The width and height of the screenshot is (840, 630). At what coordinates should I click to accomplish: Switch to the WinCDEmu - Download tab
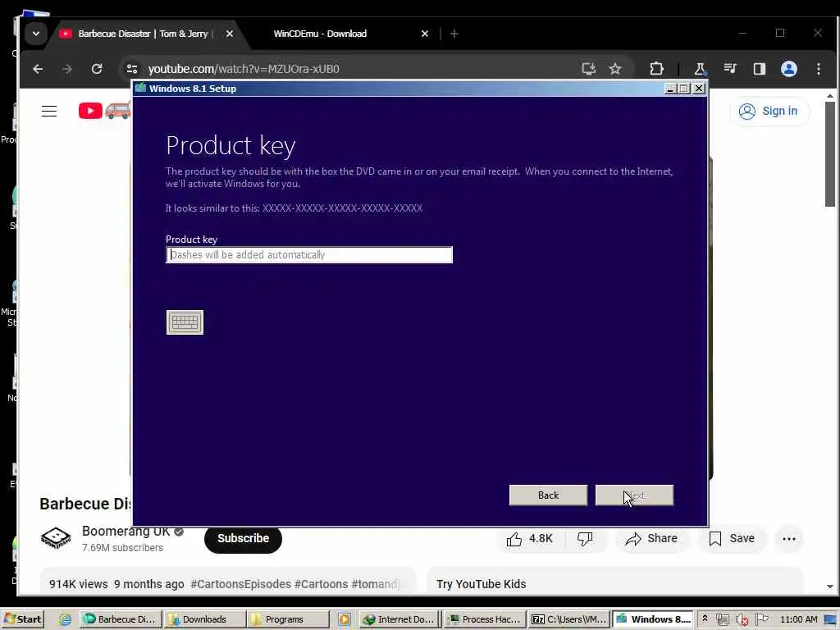tap(320, 34)
